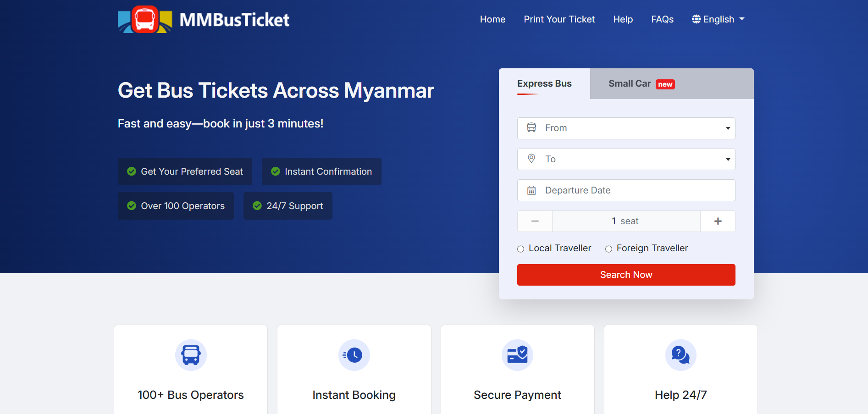Click the 100+ Bus Operators bus icon
The width and height of the screenshot is (868, 414).
191,355
